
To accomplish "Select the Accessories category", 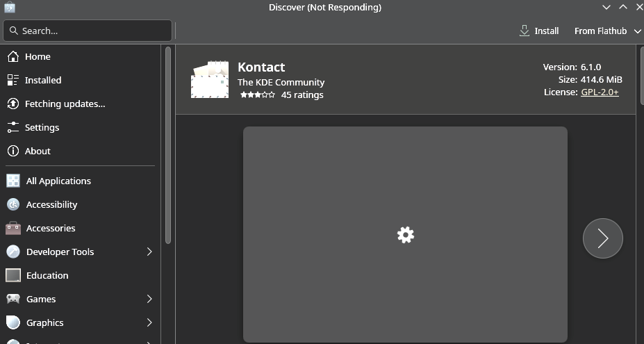I will tap(81, 228).
